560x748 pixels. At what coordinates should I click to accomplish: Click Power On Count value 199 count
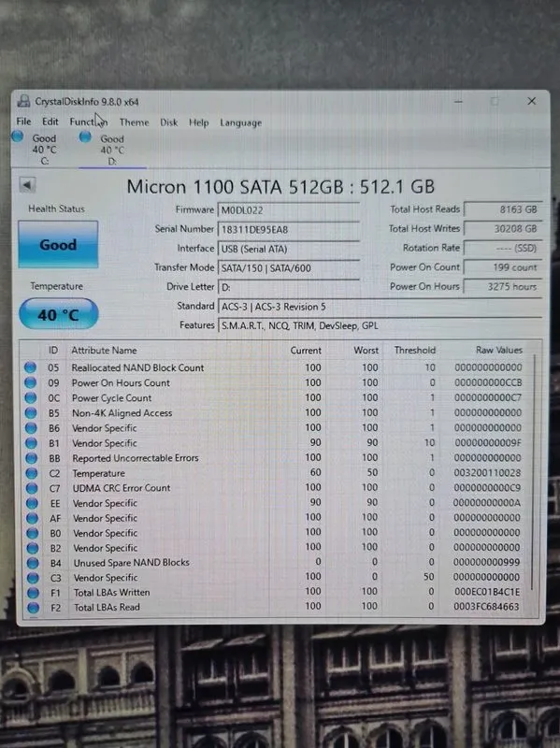click(x=503, y=267)
